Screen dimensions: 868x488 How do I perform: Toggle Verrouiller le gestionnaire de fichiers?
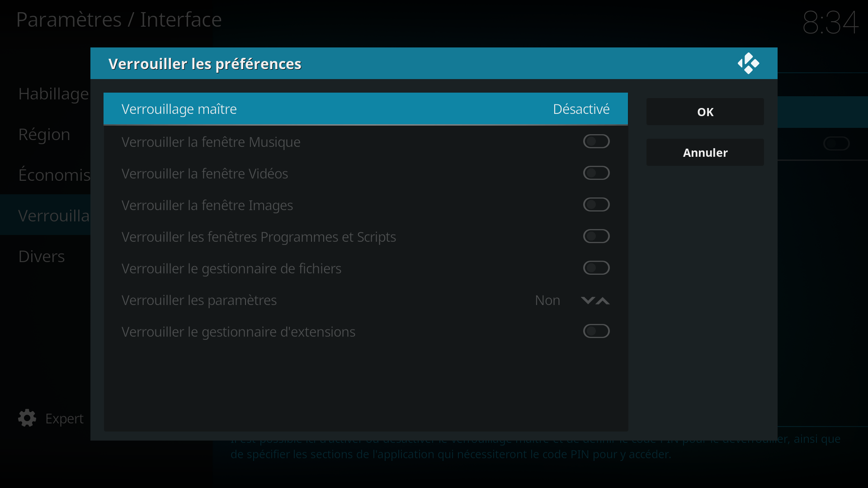tap(596, 268)
